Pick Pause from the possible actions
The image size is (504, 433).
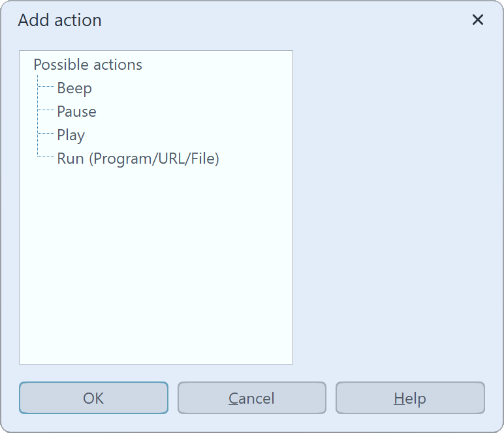[76, 112]
